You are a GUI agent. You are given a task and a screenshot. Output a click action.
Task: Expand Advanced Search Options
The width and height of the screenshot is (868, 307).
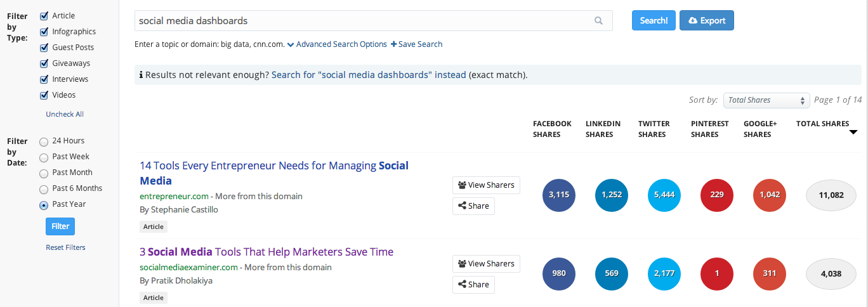[337, 44]
